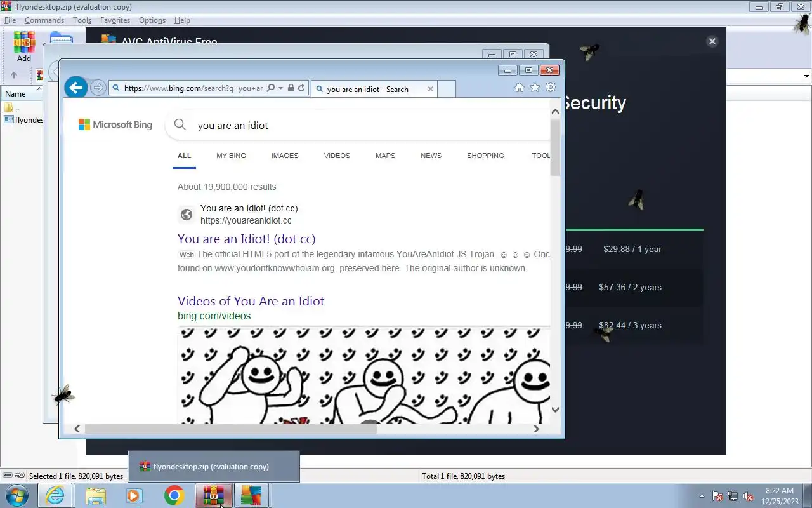Viewport: 812px width, 508px height.
Task: Open the WinRAR Options menu
Action: pyautogui.click(x=152, y=20)
